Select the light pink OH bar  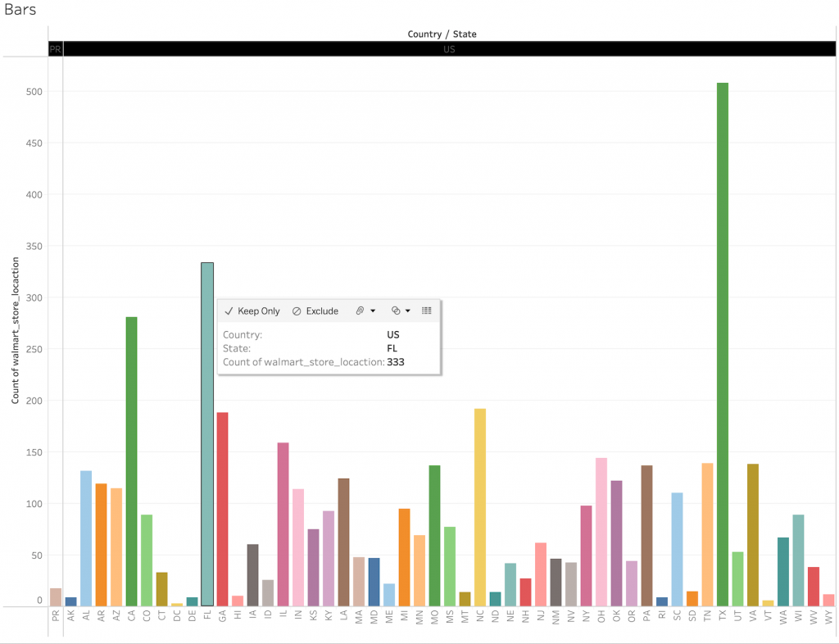[601, 533]
